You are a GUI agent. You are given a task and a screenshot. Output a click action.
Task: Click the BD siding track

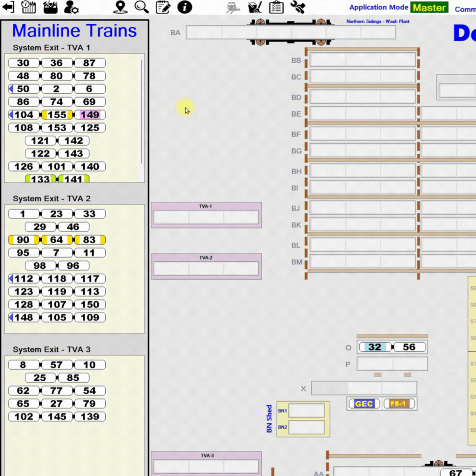click(x=362, y=97)
